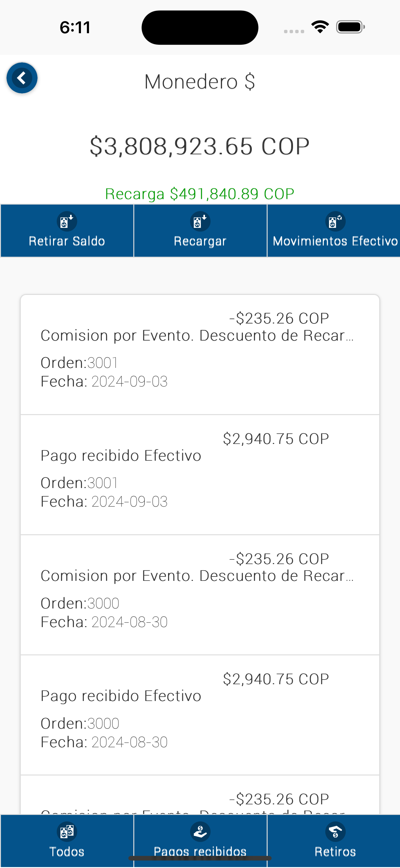Open the Retirar Saldo option
This screenshot has height=868, width=400.
67,241
